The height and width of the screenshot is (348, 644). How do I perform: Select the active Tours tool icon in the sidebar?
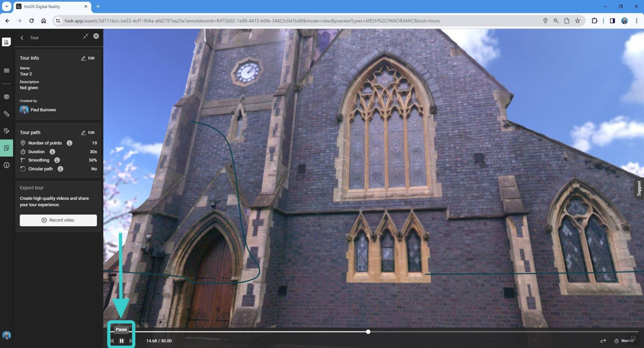coord(6,148)
